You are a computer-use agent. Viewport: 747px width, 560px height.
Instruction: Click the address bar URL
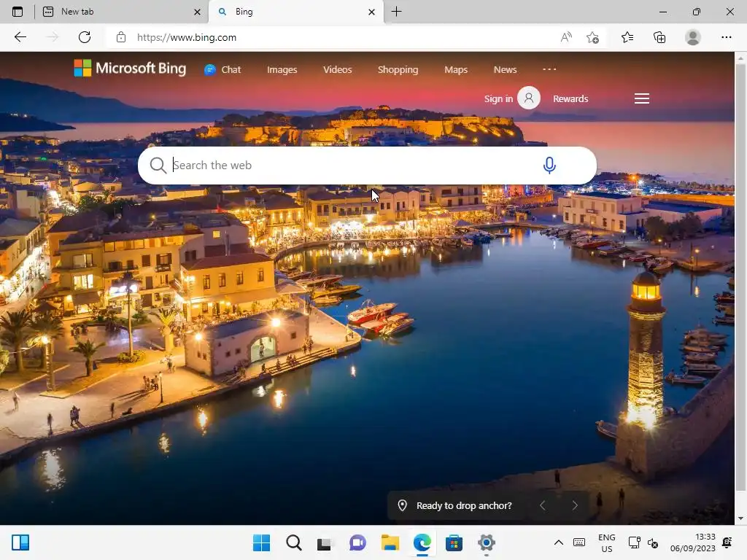pos(187,37)
